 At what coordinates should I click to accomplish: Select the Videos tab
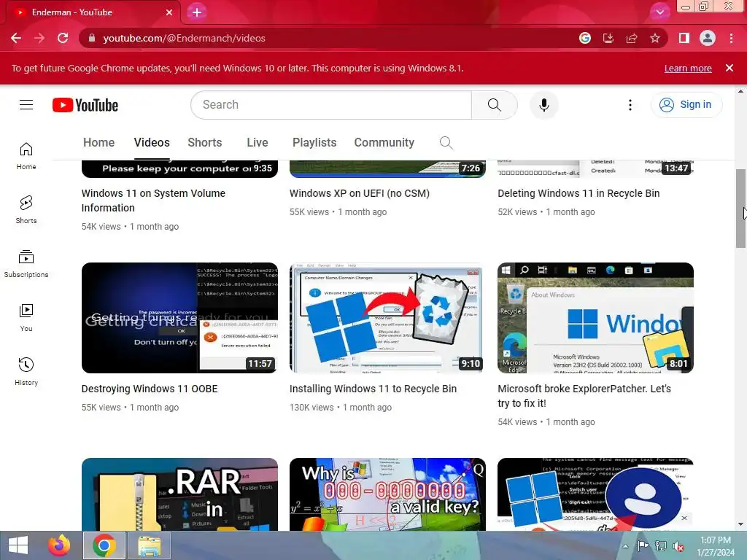[x=152, y=142]
